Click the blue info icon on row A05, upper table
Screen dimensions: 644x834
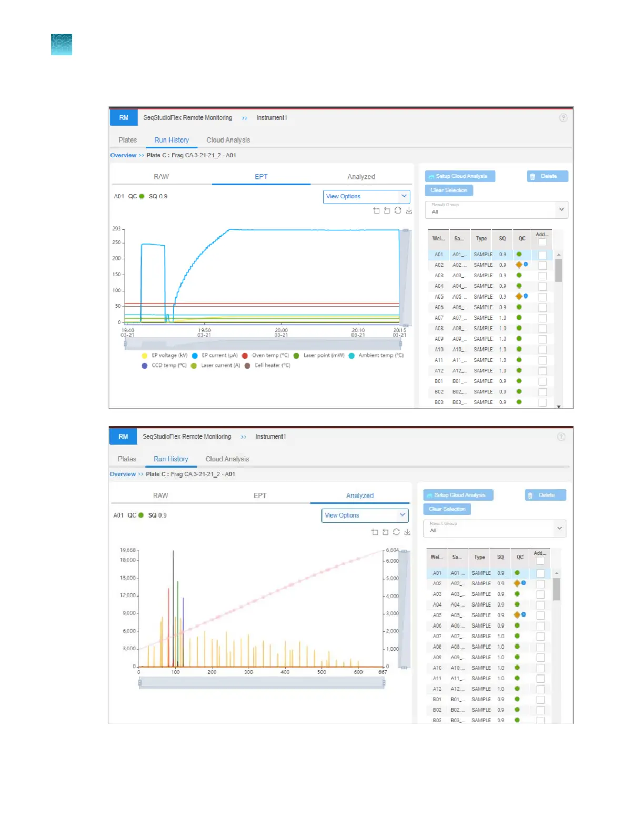click(x=526, y=296)
